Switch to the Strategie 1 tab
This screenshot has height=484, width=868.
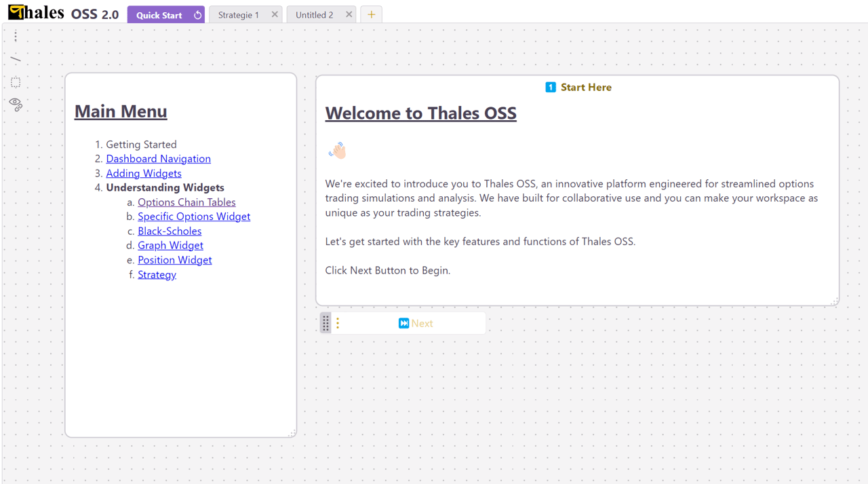click(239, 15)
